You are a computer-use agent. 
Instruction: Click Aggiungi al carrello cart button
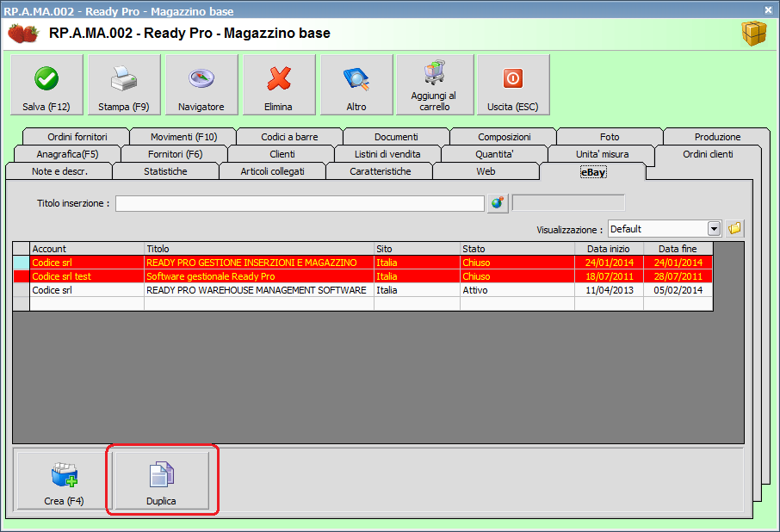[x=435, y=85]
